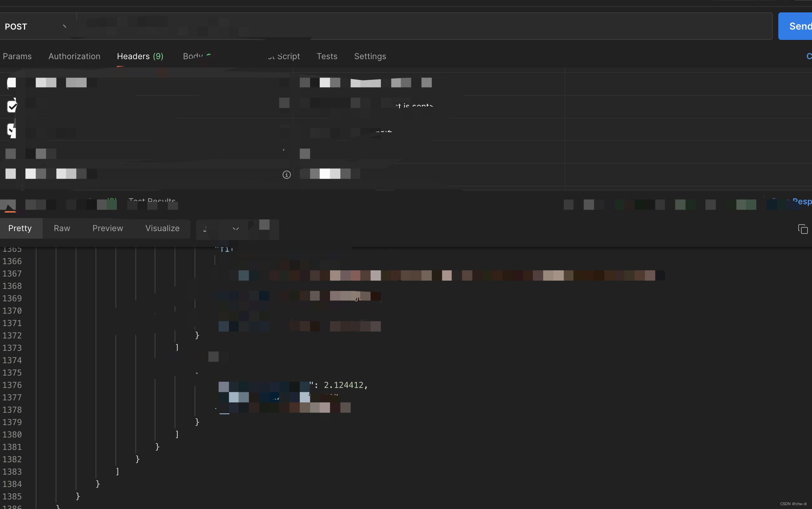Select the Pretty response view
812x509 pixels.
[20, 228]
